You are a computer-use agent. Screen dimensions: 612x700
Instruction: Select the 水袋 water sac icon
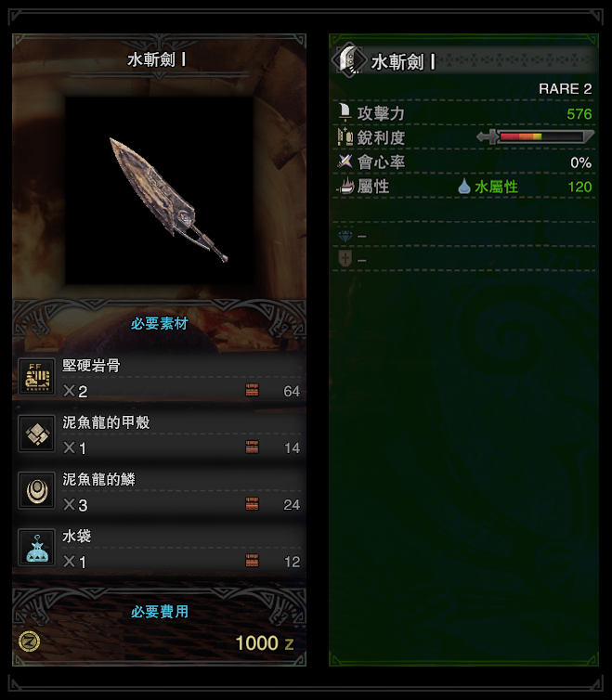click(x=36, y=548)
